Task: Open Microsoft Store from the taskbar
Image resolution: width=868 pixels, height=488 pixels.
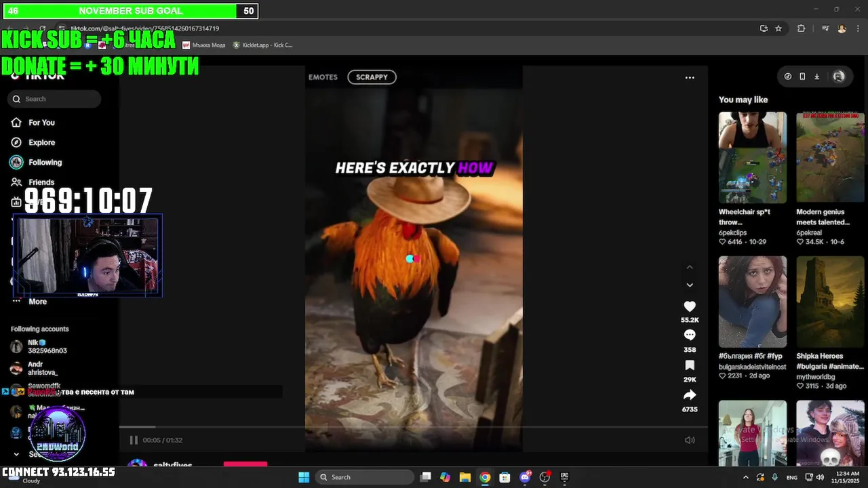Action: 505,477
